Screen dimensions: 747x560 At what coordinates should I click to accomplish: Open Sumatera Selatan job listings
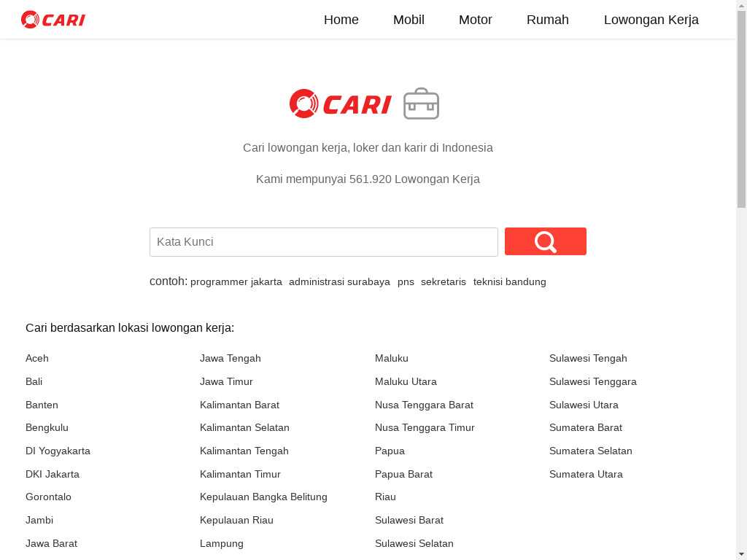pyautogui.click(x=591, y=451)
